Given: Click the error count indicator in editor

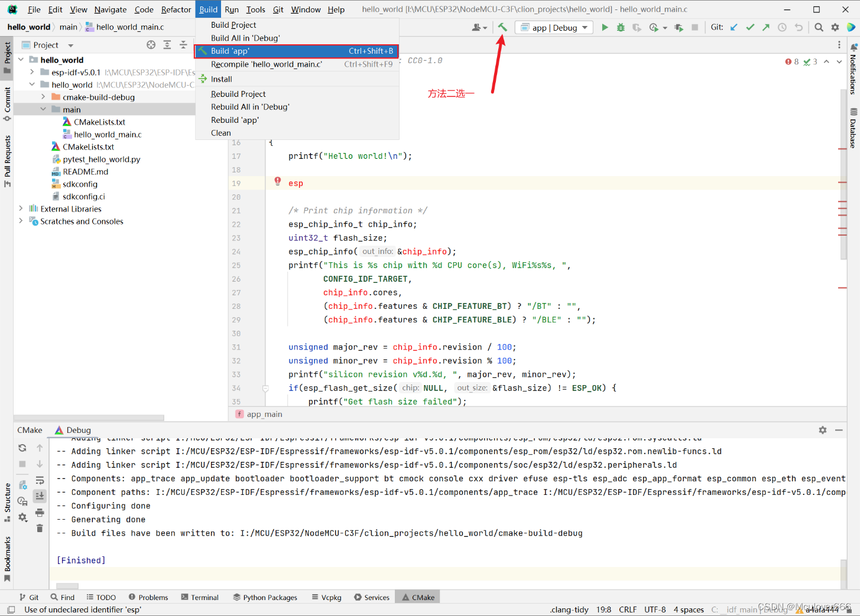Looking at the screenshot, I should 792,61.
